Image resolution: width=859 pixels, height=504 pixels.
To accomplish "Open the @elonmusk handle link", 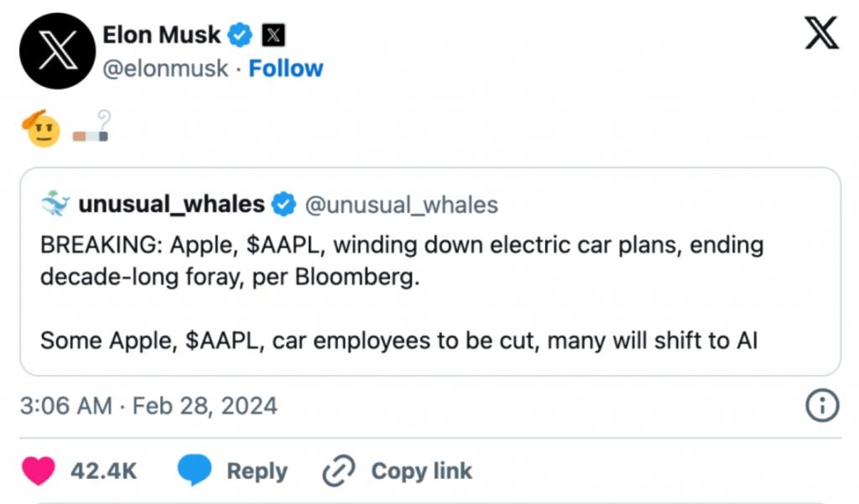I will click(x=164, y=69).
